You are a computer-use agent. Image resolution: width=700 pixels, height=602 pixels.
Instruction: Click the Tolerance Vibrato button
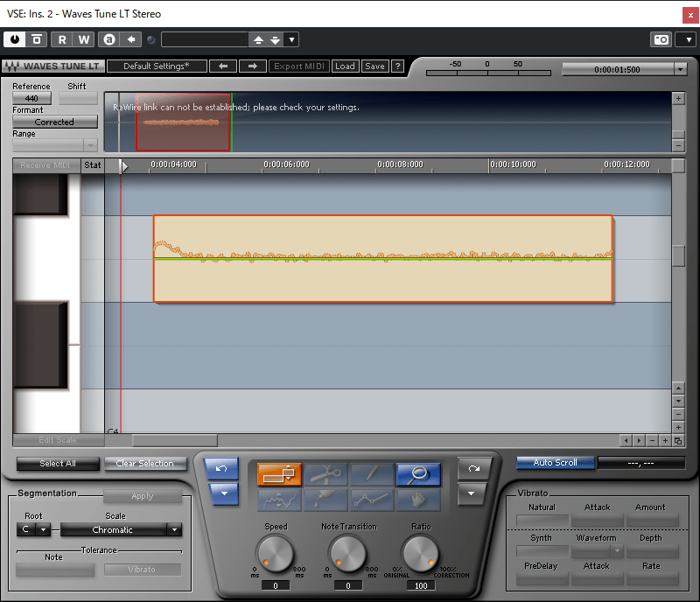pyautogui.click(x=143, y=570)
